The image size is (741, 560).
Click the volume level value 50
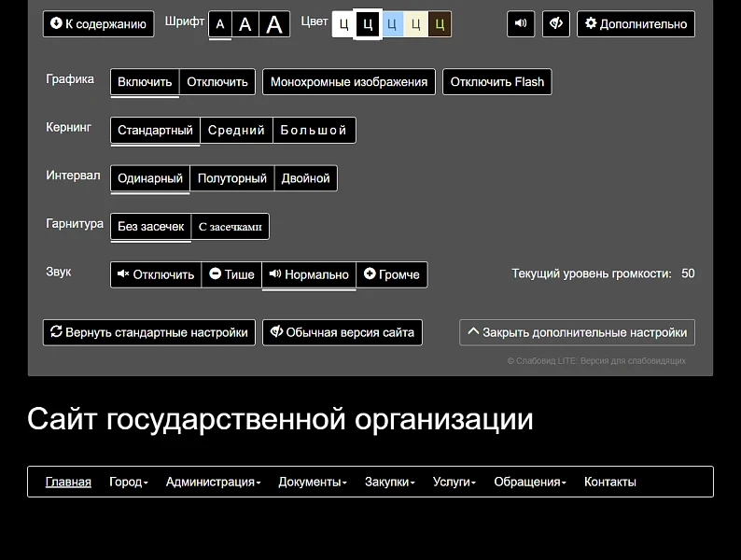688,273
